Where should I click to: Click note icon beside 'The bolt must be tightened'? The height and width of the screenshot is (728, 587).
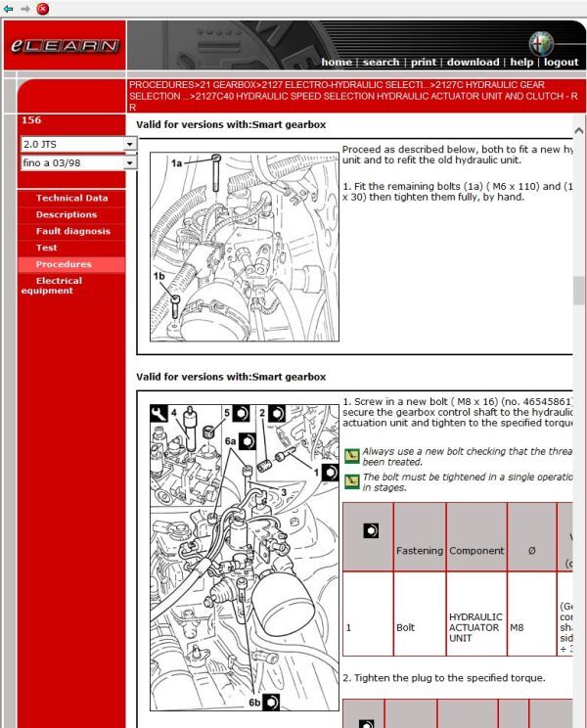coord(352,481)
